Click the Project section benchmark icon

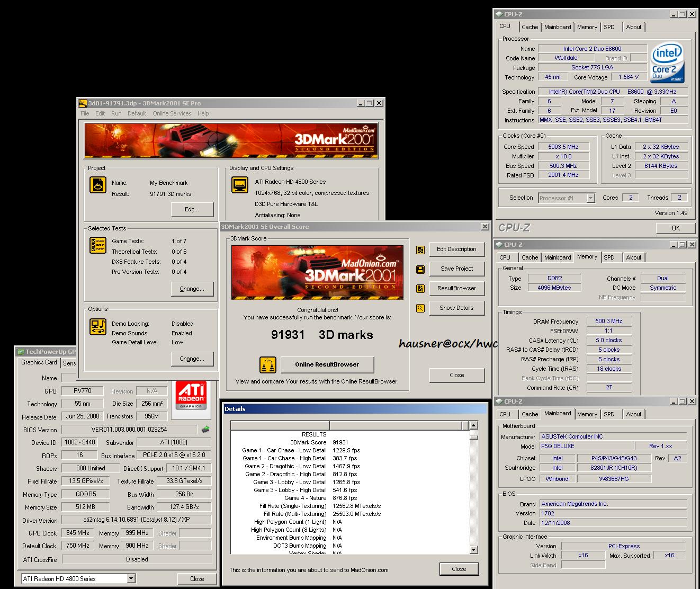tap(98, 184)
